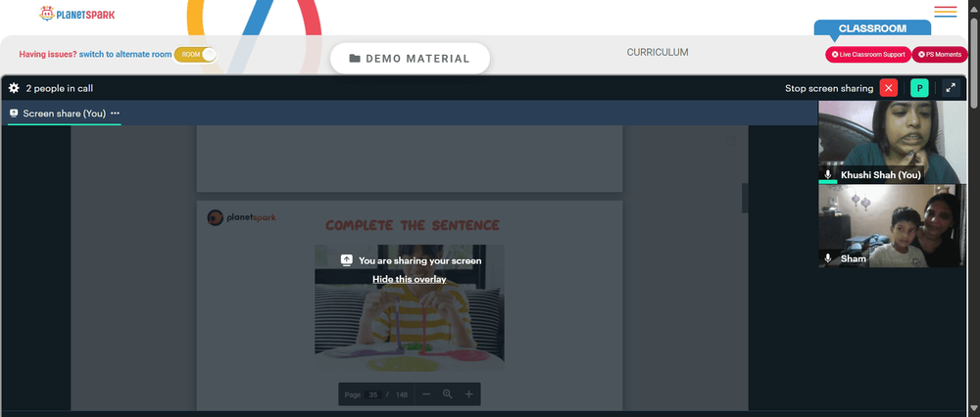Click the slide's child playing photo

coord(410,307)
